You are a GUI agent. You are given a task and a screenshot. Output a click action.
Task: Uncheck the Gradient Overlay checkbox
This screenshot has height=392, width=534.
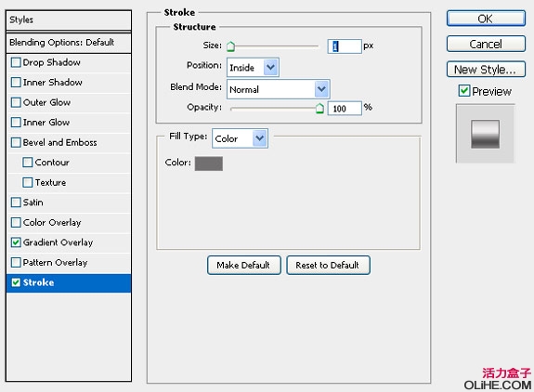tap(16, 242)
